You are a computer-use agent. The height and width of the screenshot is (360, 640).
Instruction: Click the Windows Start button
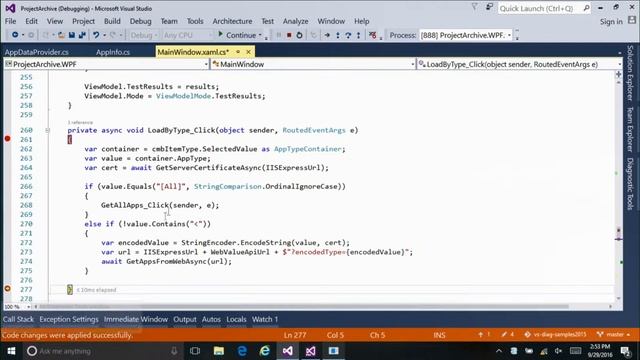coord(11,351)
